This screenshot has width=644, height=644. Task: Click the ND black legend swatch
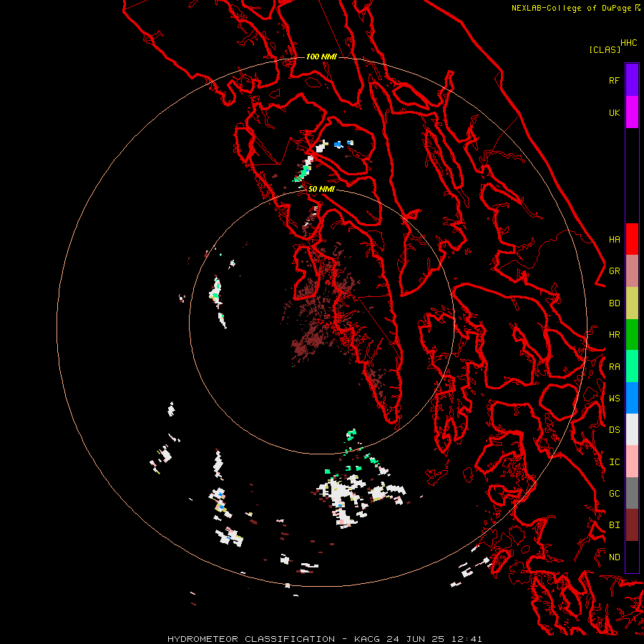coord(632,557)
